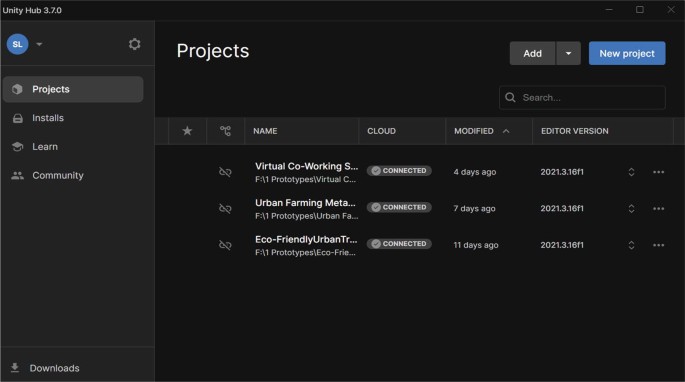This screenshot has width=685, height=382.
Task: Click path F:\1 Prototypes\Virtual C...
Action: (305, 180)
